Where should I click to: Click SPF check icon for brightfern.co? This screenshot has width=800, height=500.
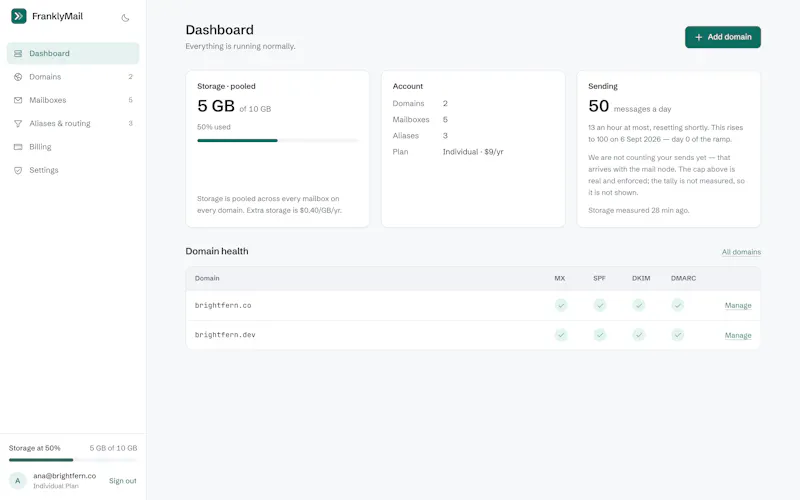pyautogui.click(x=599, y=306)
